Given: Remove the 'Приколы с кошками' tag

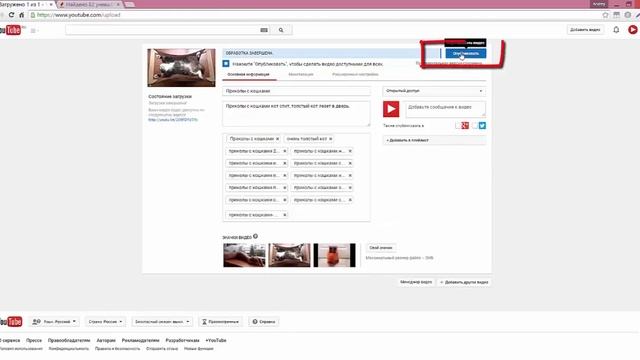Looking at the screenshot, I should click(x=278, y=139).
